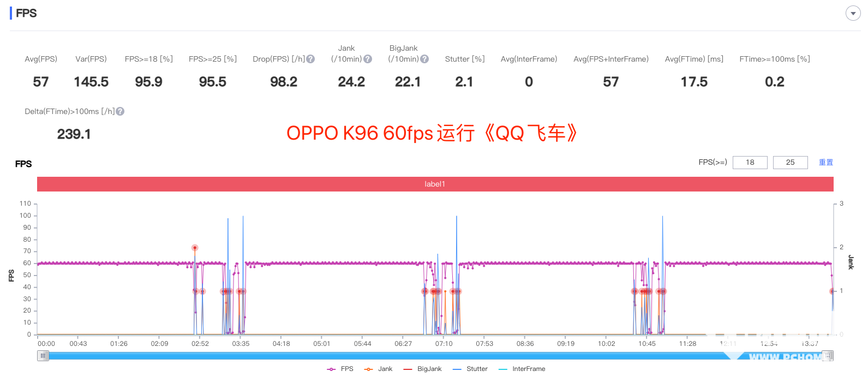Viewport: 868px width, 377px height.
Task: Click the Avg(FTime) [ms] value 17.5
Action: [x=694, y=82]
